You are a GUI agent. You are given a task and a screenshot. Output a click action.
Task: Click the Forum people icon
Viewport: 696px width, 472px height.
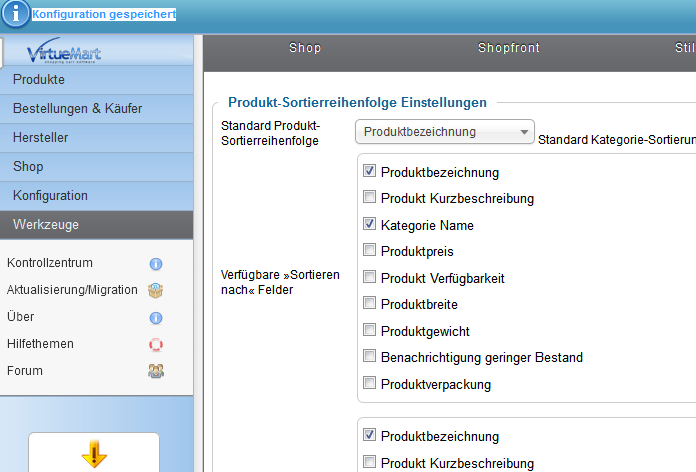[156, 371]
